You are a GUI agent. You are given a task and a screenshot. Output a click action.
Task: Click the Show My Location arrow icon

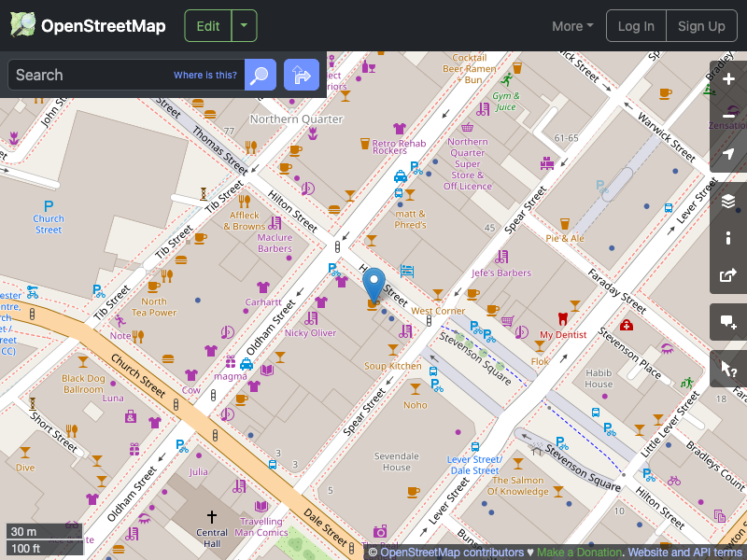tap(728, 154)
